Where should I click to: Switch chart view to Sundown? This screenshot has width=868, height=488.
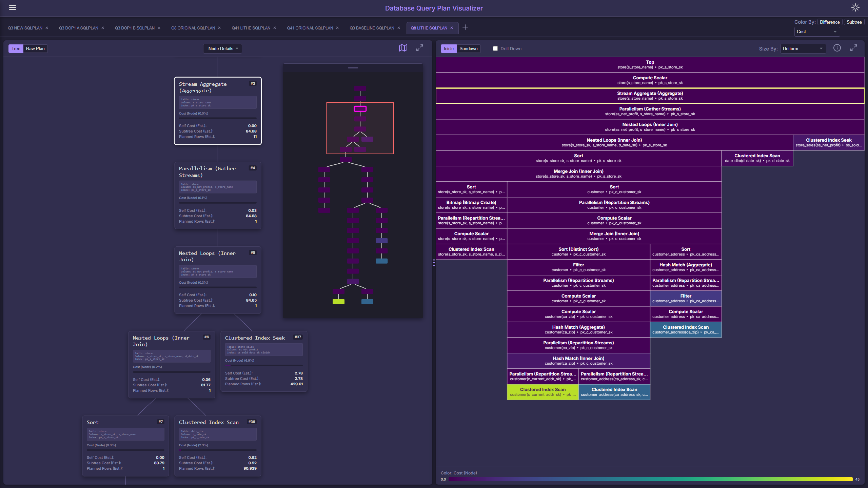click(468, 48)
